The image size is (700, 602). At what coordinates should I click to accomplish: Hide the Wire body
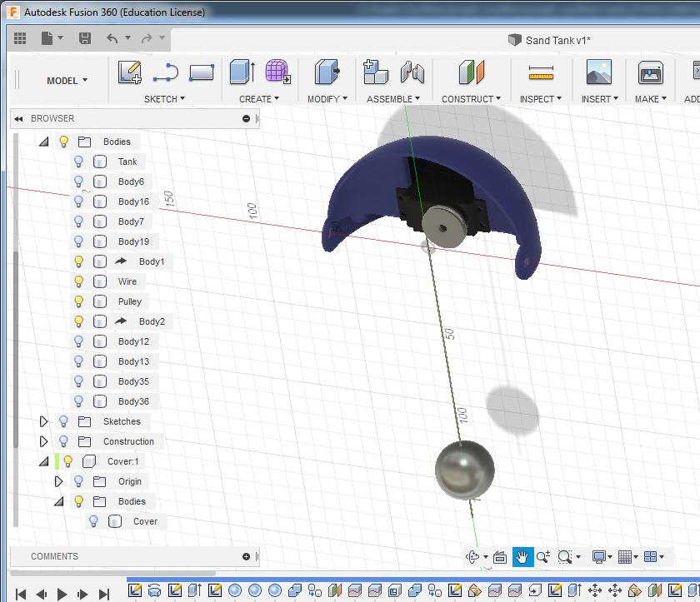pos(78,281)
